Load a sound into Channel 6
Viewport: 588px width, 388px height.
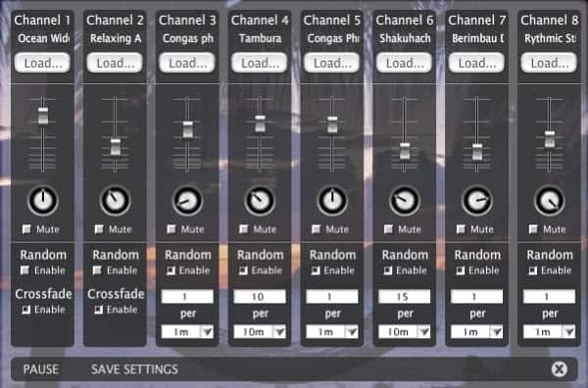tap(404, 63)
